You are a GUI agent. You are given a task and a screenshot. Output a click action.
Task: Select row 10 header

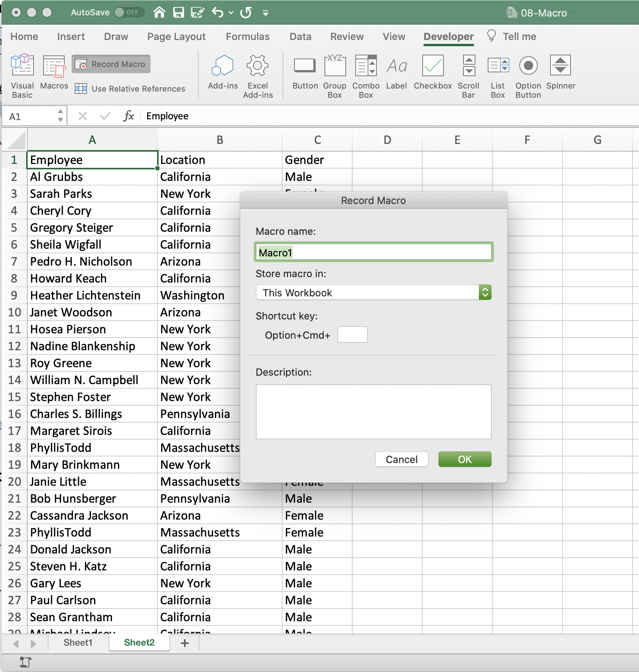coord(14,312)
